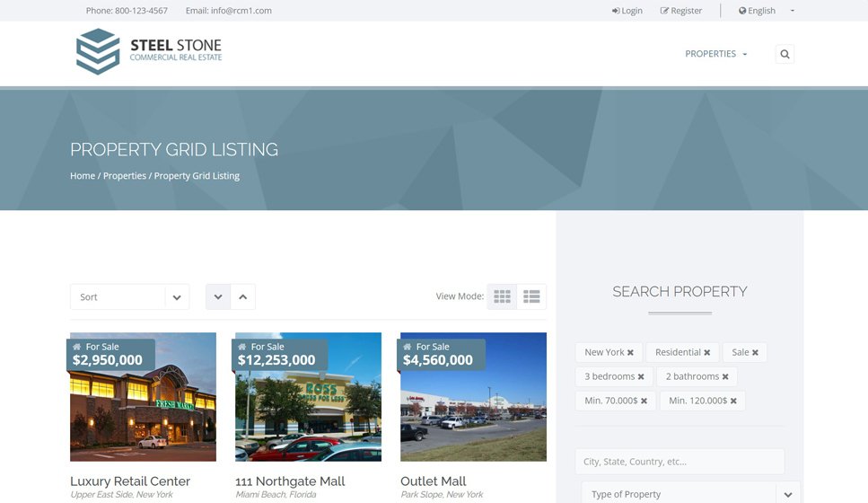
Task: Click the Steel Stone logo
Action: [x=149, y=51]
